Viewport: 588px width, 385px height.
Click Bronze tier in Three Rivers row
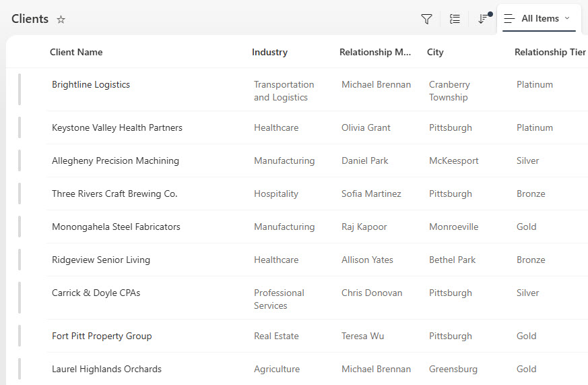click(x=531, y=194)
